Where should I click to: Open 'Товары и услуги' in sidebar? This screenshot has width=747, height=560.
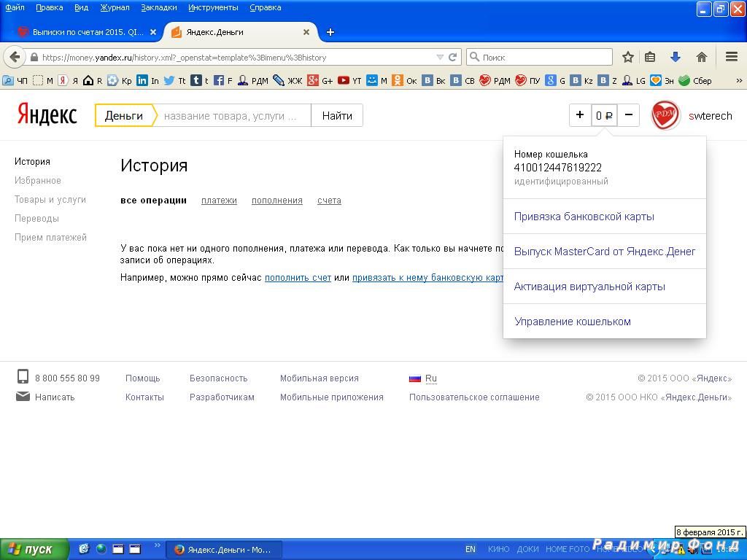[x=50, y=200]
